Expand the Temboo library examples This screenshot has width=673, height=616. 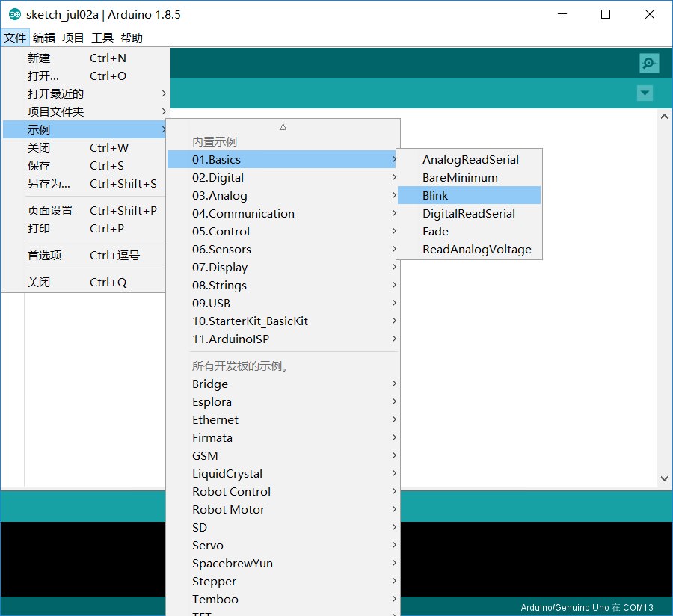tap(283, 600)
